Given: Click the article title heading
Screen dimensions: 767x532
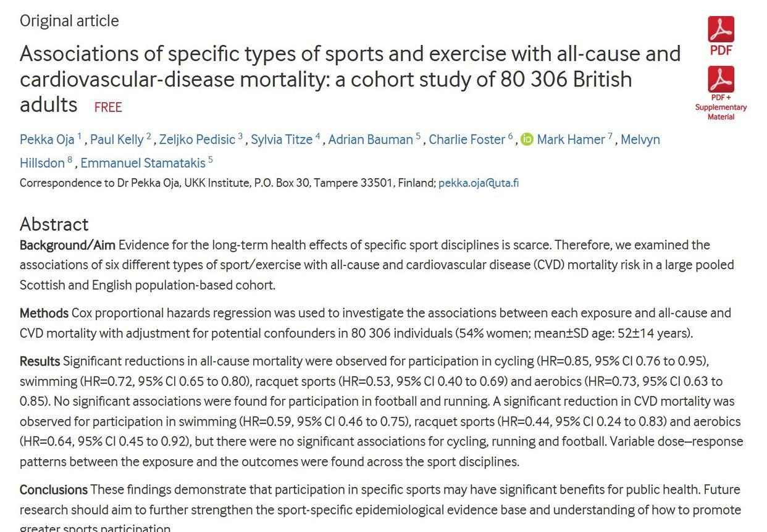Looking at the screenshot, I should click(x=350, y=79).
